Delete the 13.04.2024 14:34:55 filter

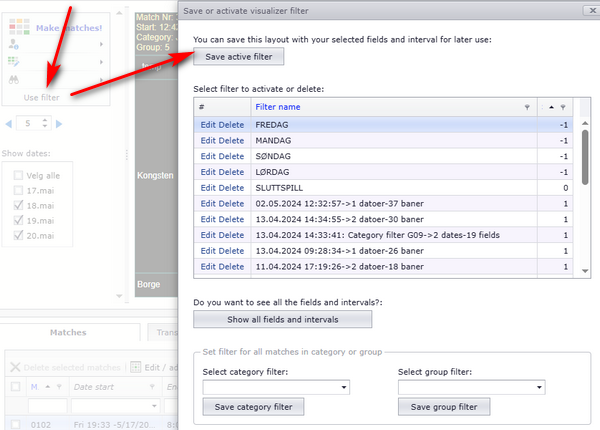coord(232,219)
